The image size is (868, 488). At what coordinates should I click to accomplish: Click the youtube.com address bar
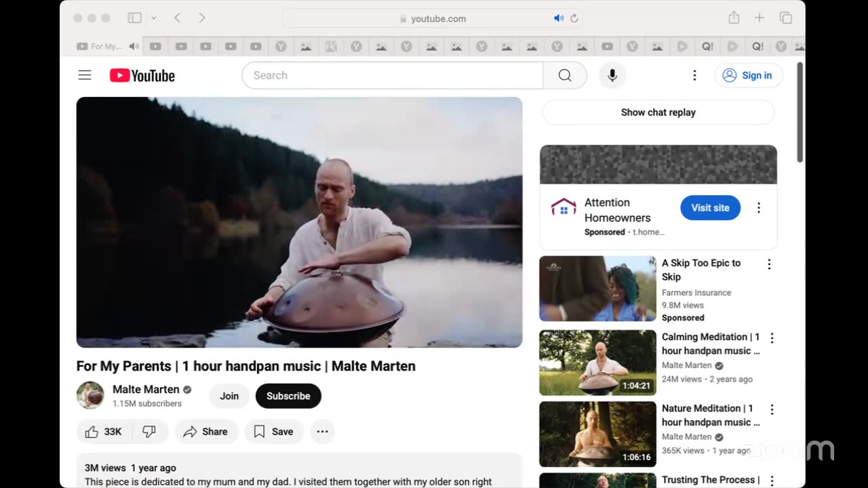[x=432, y=18]
